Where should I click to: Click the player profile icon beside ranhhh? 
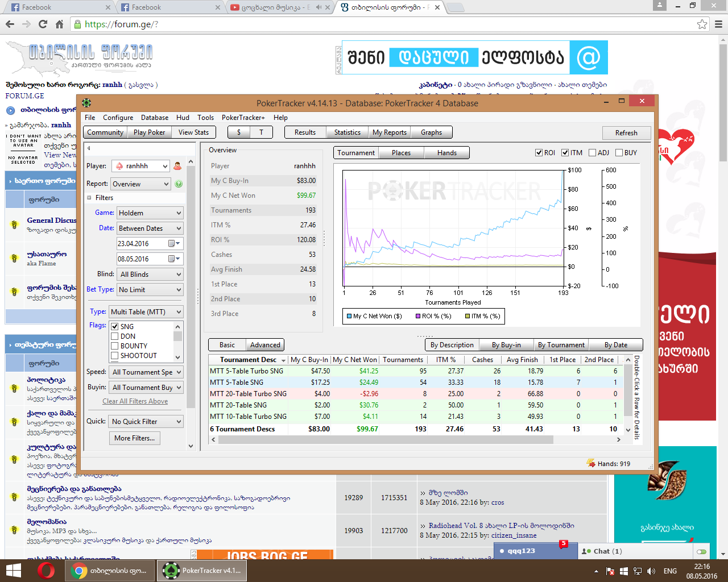tap(177, 166)
